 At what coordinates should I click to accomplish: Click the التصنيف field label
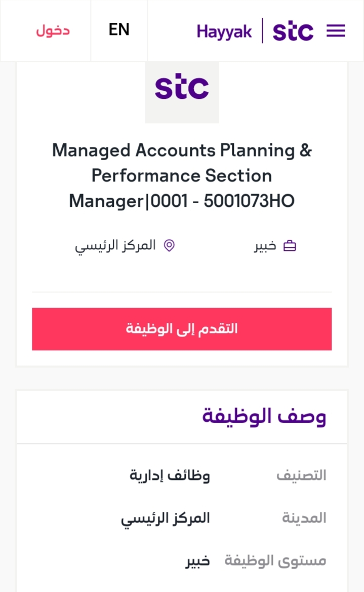coord(301,475)
